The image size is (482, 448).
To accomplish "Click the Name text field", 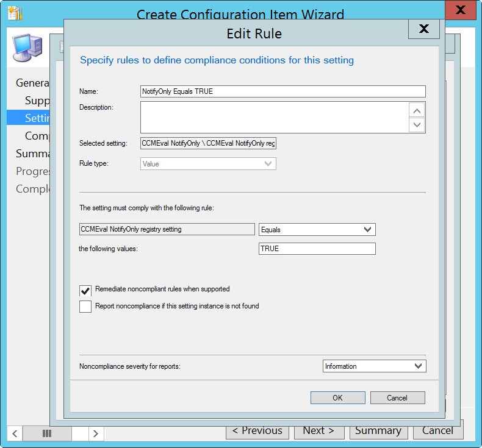I will tap(282, 91).
